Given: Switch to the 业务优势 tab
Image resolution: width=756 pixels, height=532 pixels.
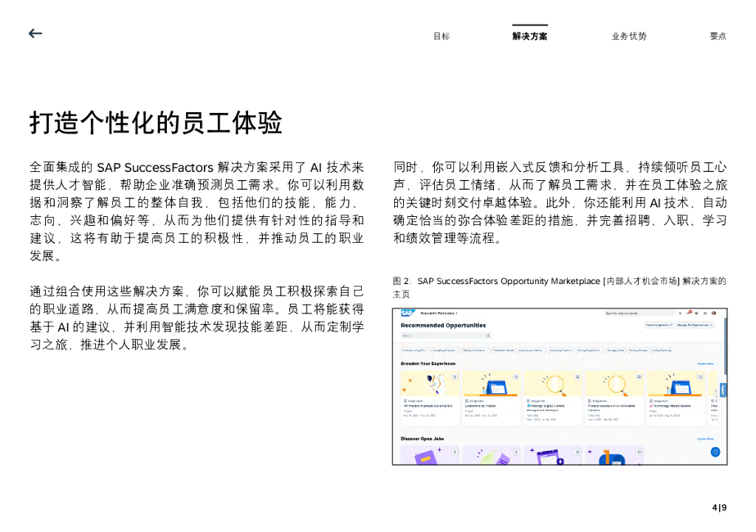Looking at the screenshot, I should 629,36.
